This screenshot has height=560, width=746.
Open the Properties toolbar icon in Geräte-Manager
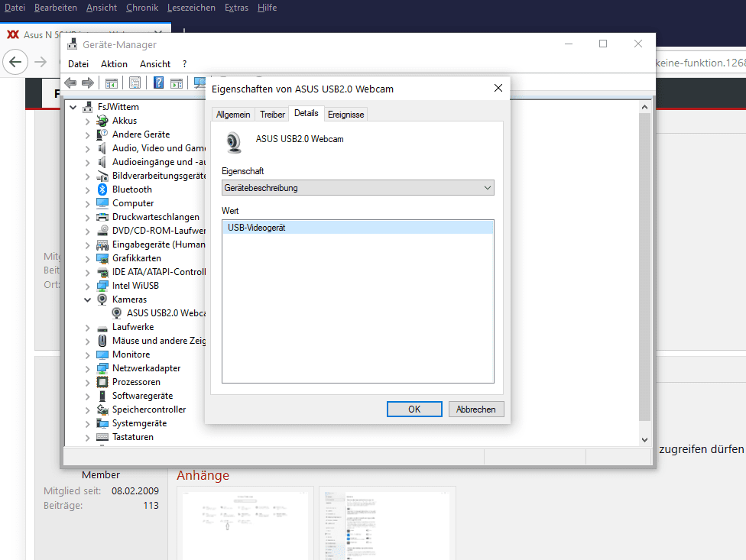[135, 83]
